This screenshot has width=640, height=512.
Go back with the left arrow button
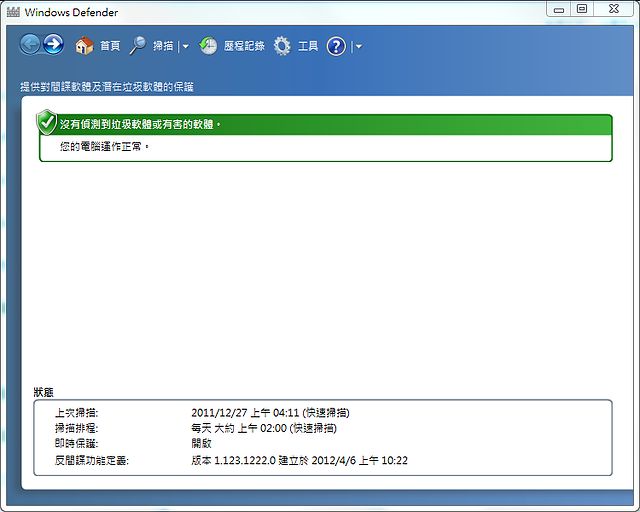30,45
